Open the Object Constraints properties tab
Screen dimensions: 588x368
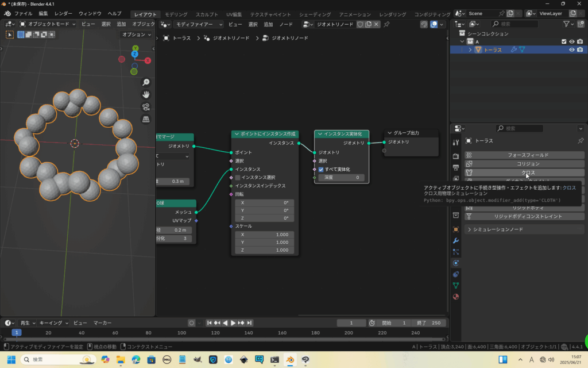click(x=455, y=274)
